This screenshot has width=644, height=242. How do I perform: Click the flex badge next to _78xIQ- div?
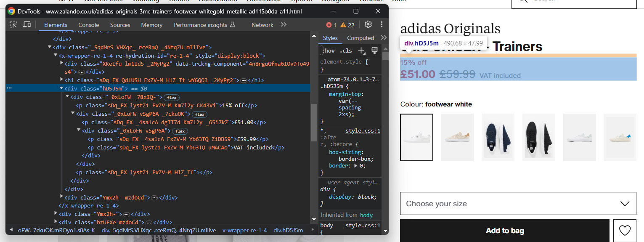coord(172,98)
